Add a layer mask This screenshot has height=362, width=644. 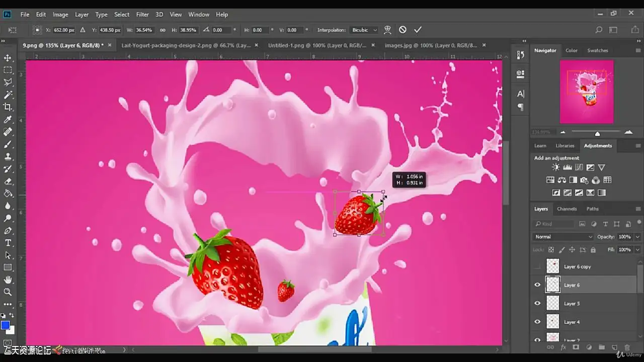click(576, 347)
